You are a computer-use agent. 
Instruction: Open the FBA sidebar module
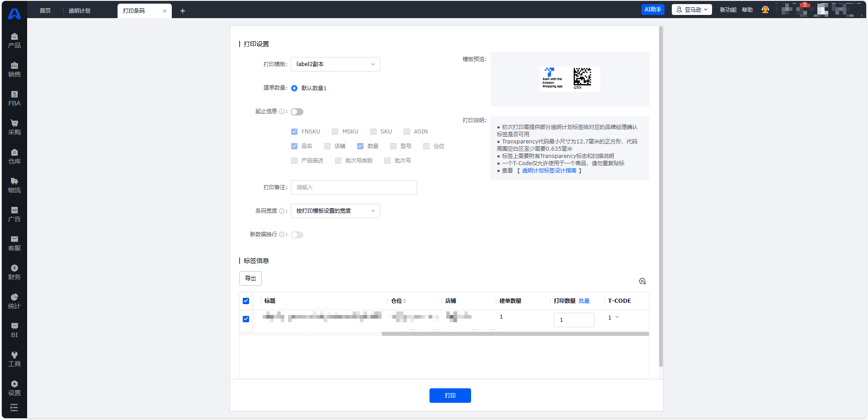pos(14,98)
